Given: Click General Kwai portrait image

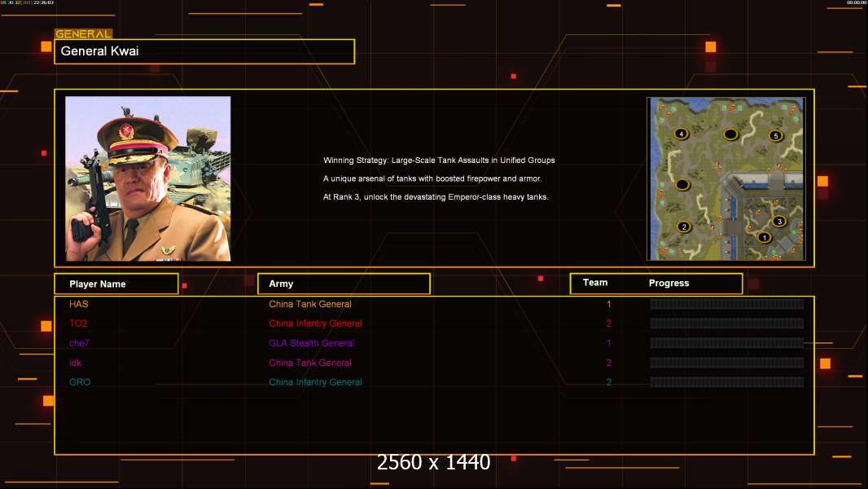Looking at the screenshot, I should click(148, 178).
